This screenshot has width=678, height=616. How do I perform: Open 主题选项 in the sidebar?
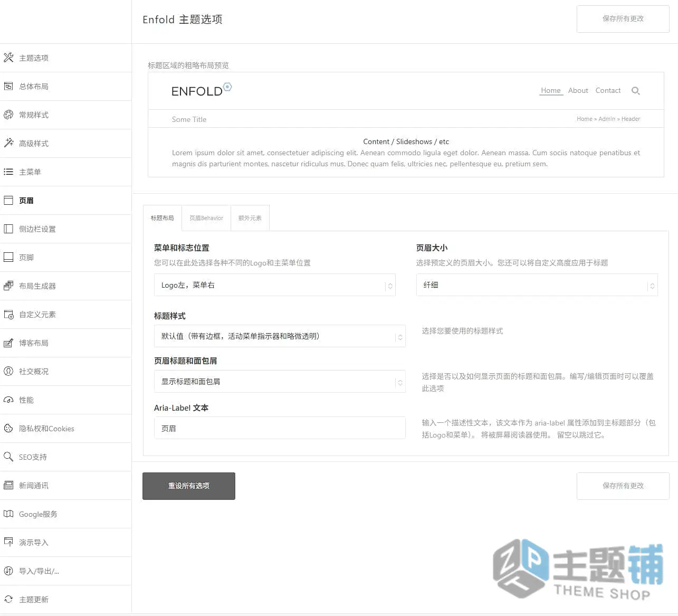[65, 58]
